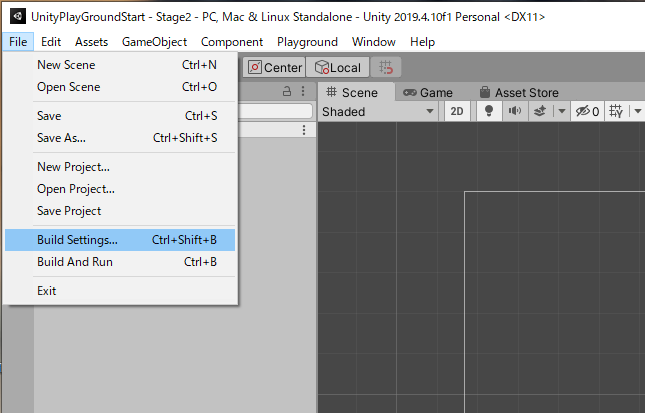Toggle 2D view mode button
This screenshot has width=645, height=413.
[x=457, y=111]
